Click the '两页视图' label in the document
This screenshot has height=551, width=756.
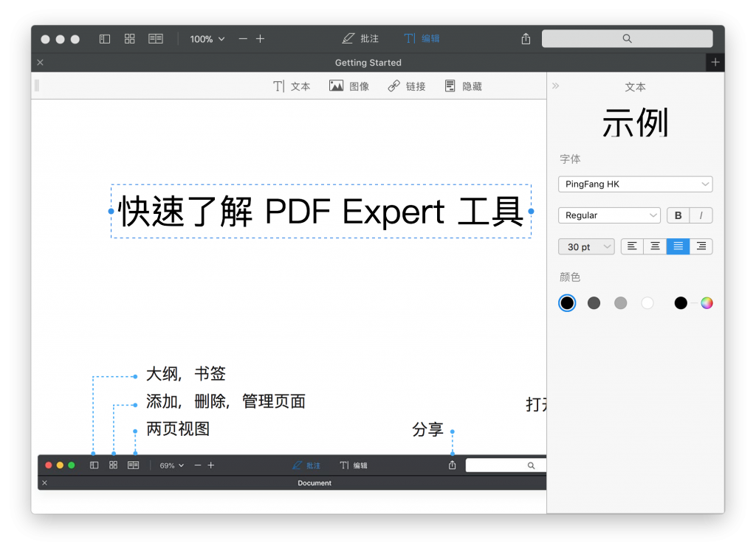[x=178, y=429]
